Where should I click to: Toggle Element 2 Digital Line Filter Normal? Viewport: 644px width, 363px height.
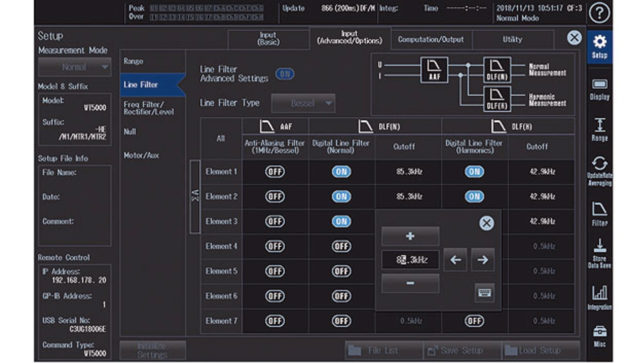(x=341, y=196)
